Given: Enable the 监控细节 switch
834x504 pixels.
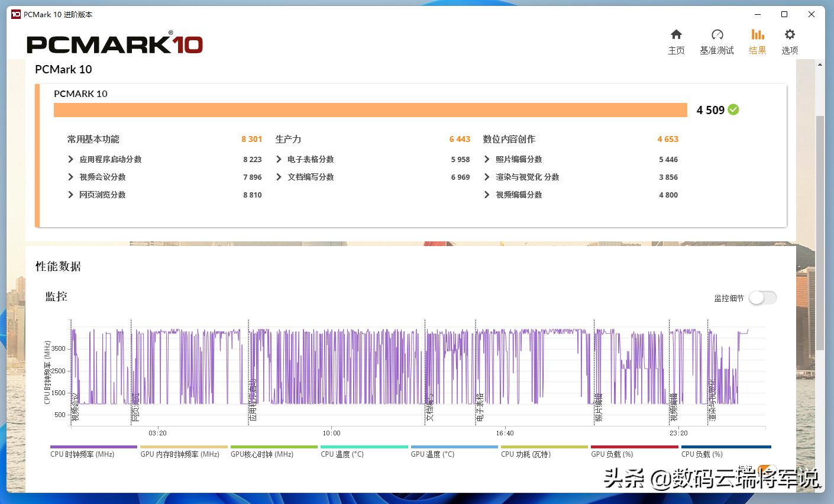Looking at the screenshot, I should (x=762, y=298).
